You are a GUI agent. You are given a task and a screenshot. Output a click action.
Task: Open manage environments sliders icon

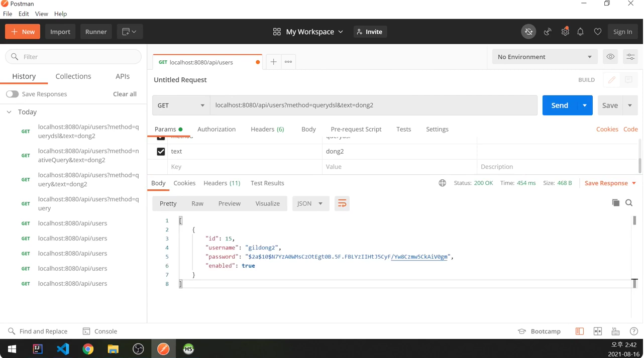[630, 57]
